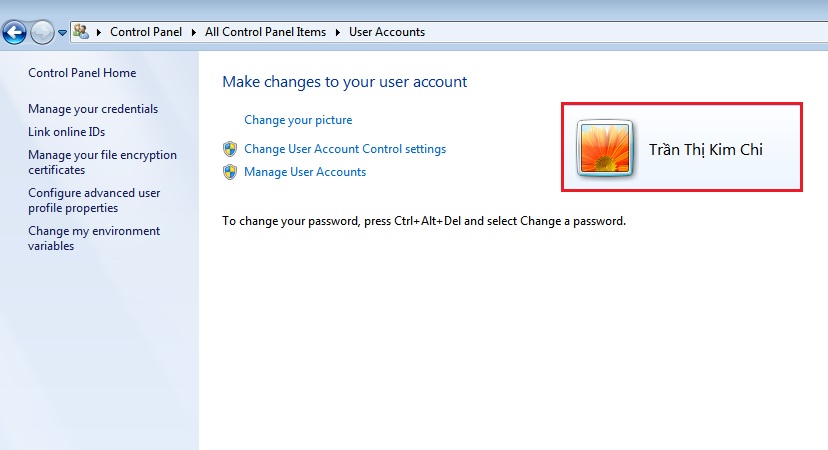Go back with the blue Back arrow

point(14,32)
